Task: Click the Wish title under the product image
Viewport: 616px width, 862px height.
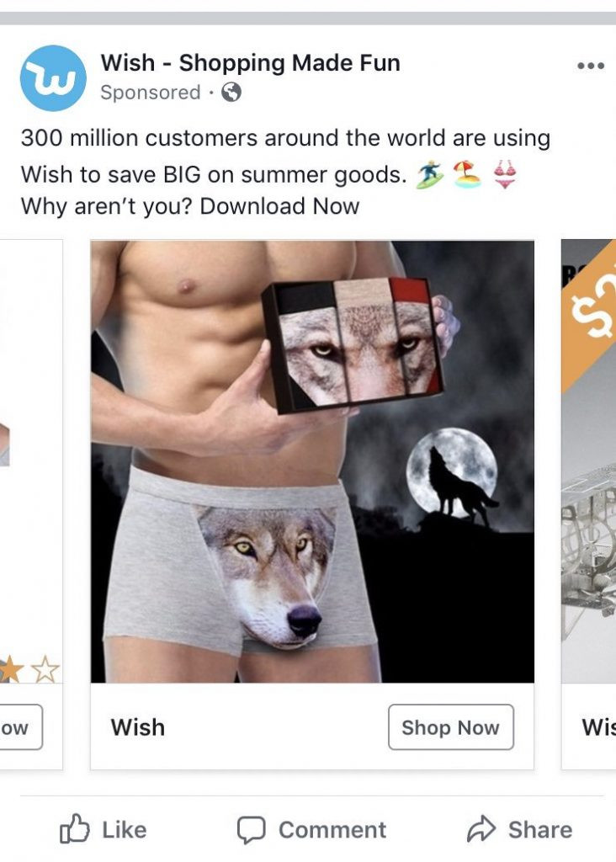Action: (x=137, y=726)
